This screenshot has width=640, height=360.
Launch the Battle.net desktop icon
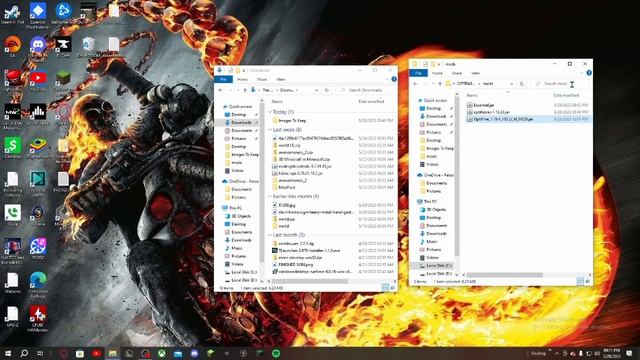(63, 11)
